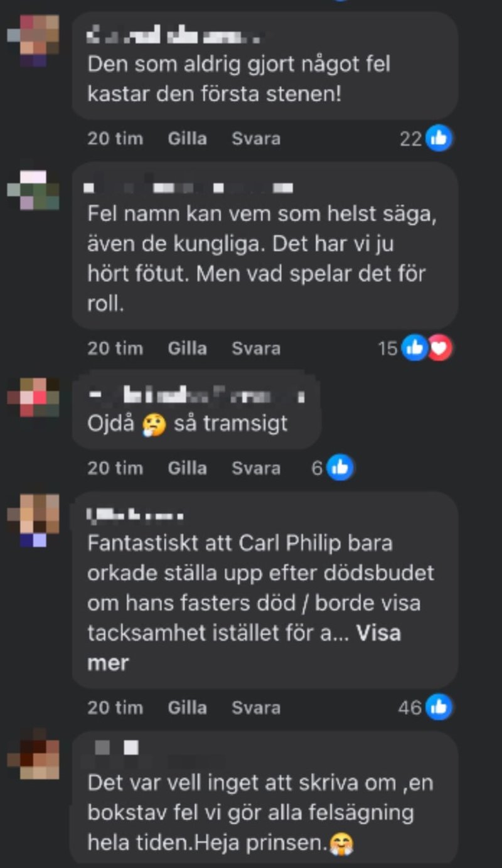502x868 pixels.
Task: Open the '20 tim' timestamp of the first comment
Action: (x=115, y=139)
